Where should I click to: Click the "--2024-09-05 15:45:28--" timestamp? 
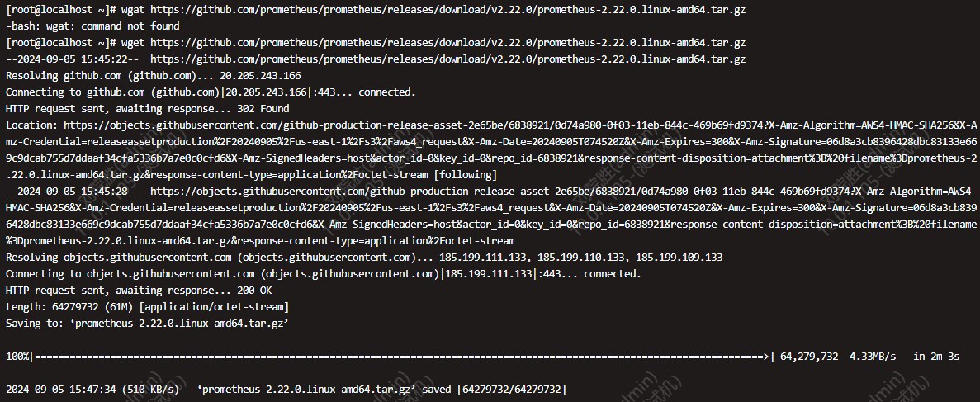point(73,192)
